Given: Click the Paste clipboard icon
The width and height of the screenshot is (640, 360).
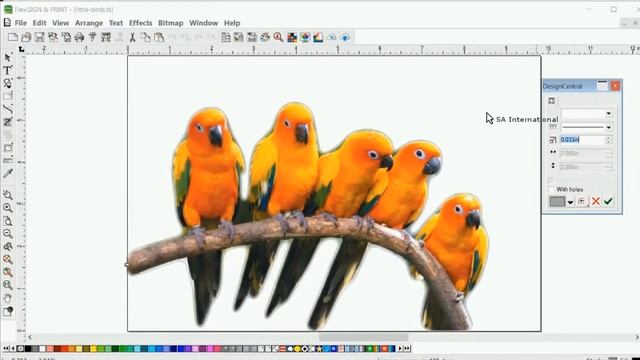Looking at the screenshot, I should [x=159, y=37].
